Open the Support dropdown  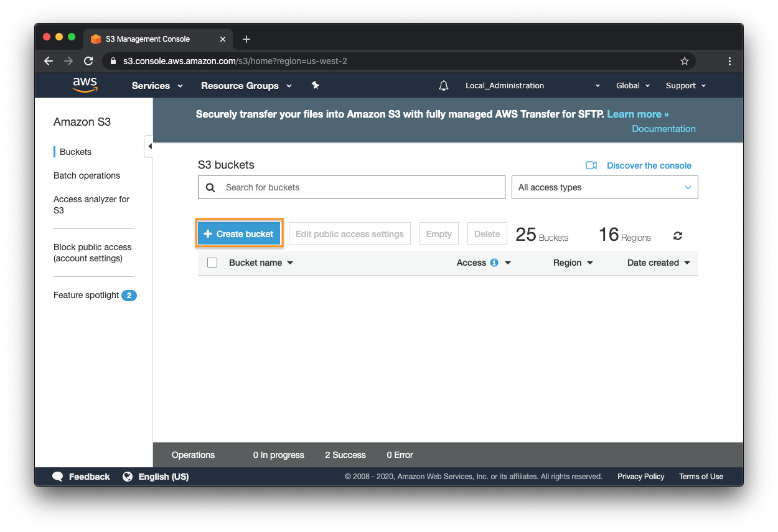[686, 86]
